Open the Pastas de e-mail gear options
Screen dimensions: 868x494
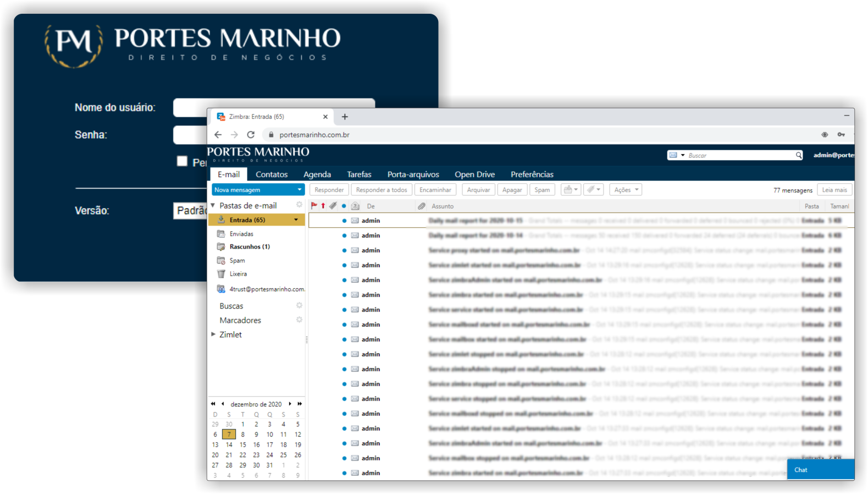tap(300, 205)
